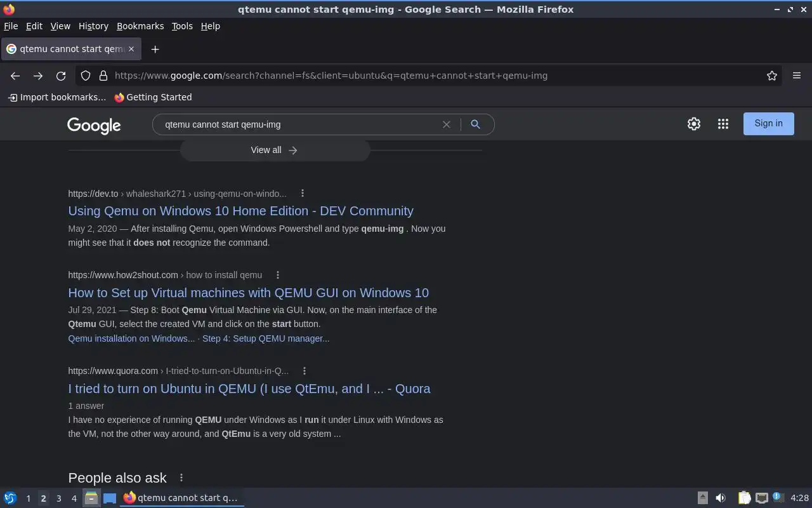The image size is (812, 508).
Task: Open Using Qemu on Windows 10 Home Edition link
Action: coord(241,211)
